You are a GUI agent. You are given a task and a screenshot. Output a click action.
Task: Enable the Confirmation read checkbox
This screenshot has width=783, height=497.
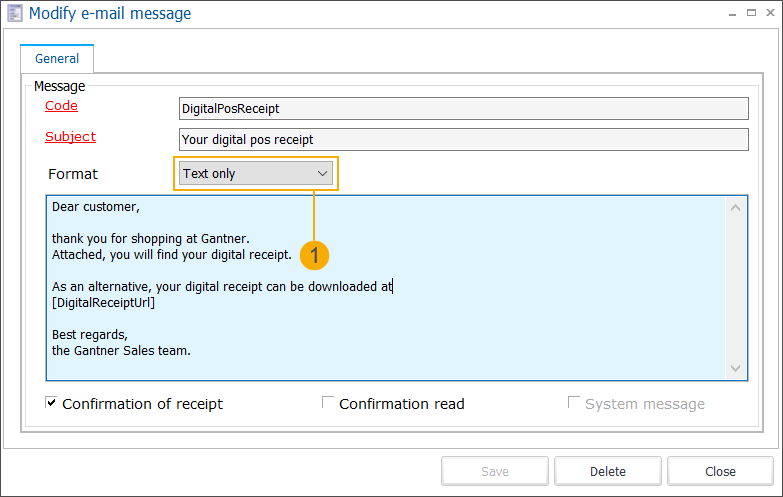pyautogui.click(x=328, y=402)
